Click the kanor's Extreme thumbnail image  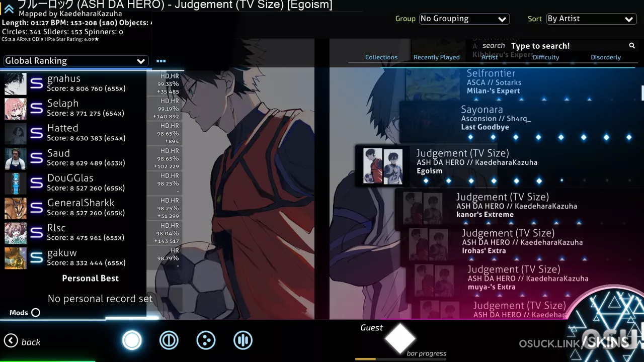coord(423,208)
